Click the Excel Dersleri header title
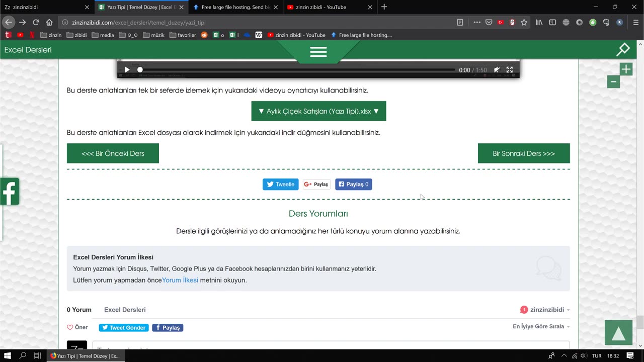The height and width of the screenshot is (362, 644). [x=28, y=50]
